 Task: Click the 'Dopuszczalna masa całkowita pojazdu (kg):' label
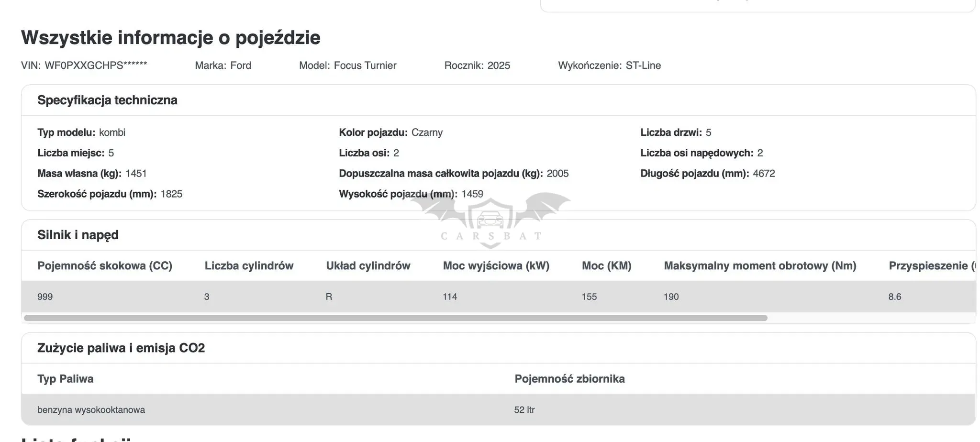pyautogui.click(x=441, y=174)
